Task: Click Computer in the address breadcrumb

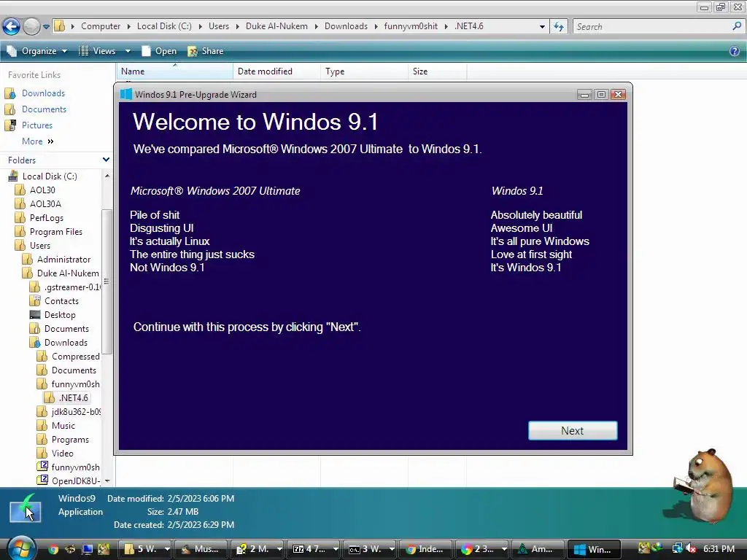Action: [101, 26]
